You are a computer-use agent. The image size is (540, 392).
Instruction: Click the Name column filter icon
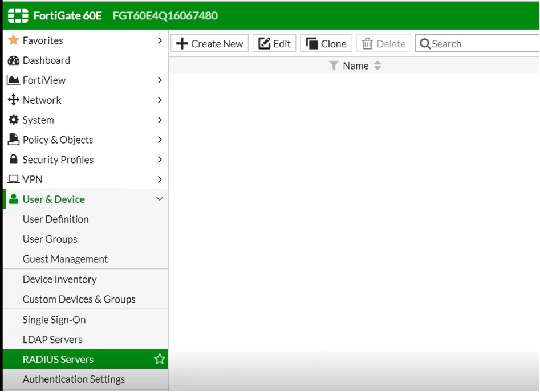pyautogui.click(x=334, y=66)
